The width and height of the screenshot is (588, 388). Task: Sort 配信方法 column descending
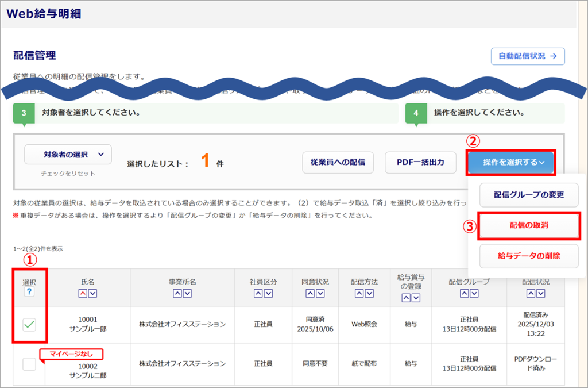click(x=369, y=294)
